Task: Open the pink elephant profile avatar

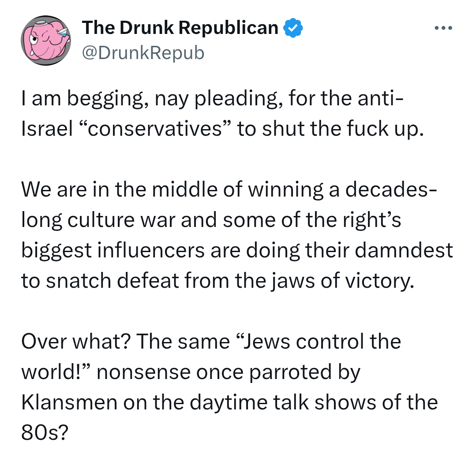Action: pyautogui.click(x=46, y=41)
